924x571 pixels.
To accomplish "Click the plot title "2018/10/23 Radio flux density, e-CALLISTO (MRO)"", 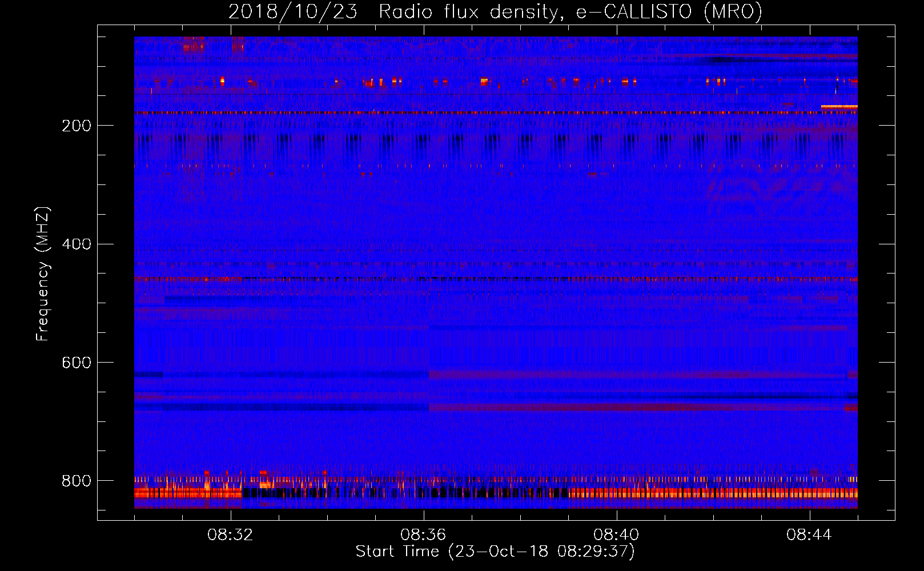I will [495, 11].
